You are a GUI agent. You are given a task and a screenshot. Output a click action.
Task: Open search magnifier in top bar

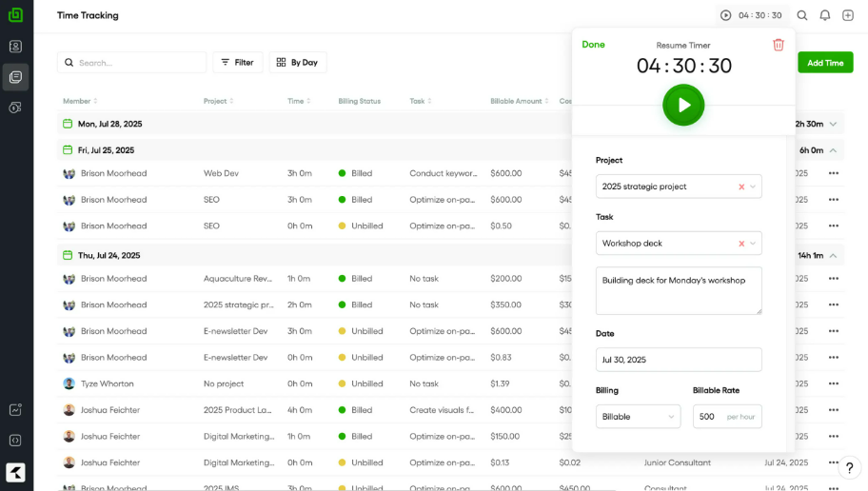(x=801, y=15)
